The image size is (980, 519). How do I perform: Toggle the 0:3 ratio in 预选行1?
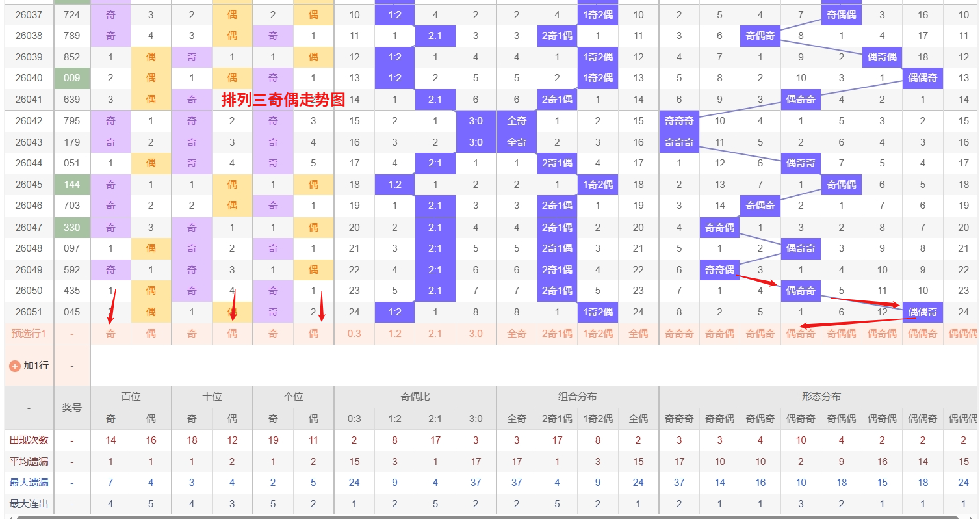click(x=354, y=333)
